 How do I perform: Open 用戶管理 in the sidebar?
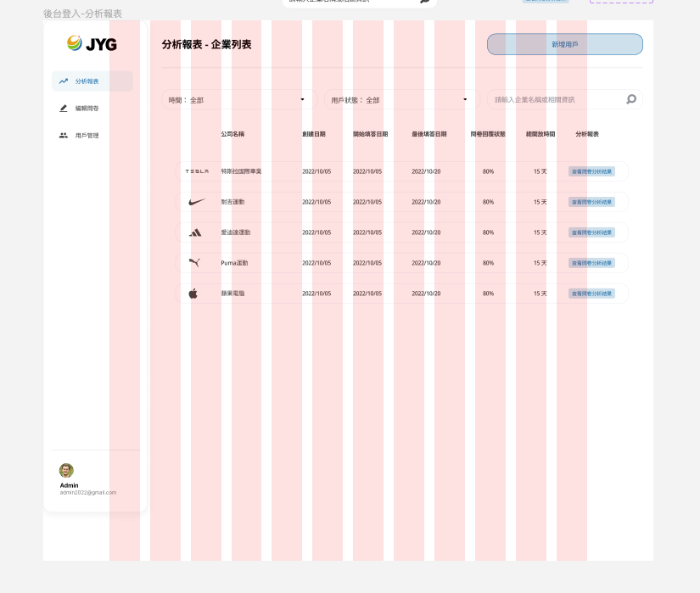87,136
